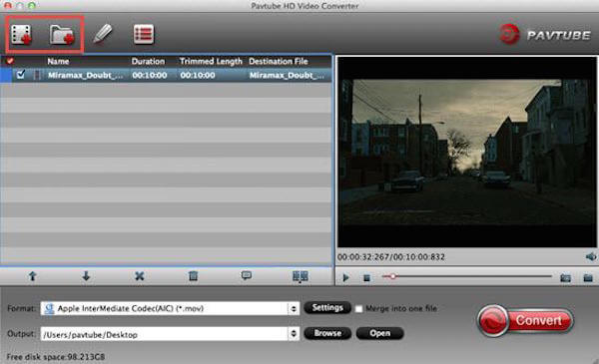The image size is (599, 364).
Task: Open the red task list icon
Action: pos(144,34)
